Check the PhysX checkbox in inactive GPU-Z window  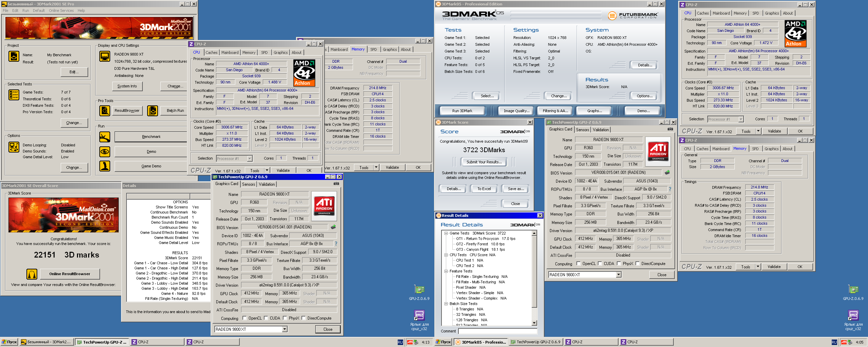(619, 264)
